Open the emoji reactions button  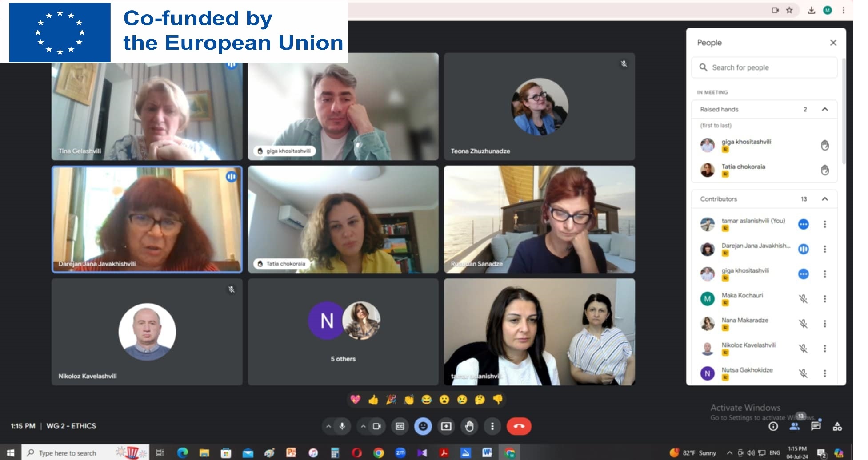point(423,426)
